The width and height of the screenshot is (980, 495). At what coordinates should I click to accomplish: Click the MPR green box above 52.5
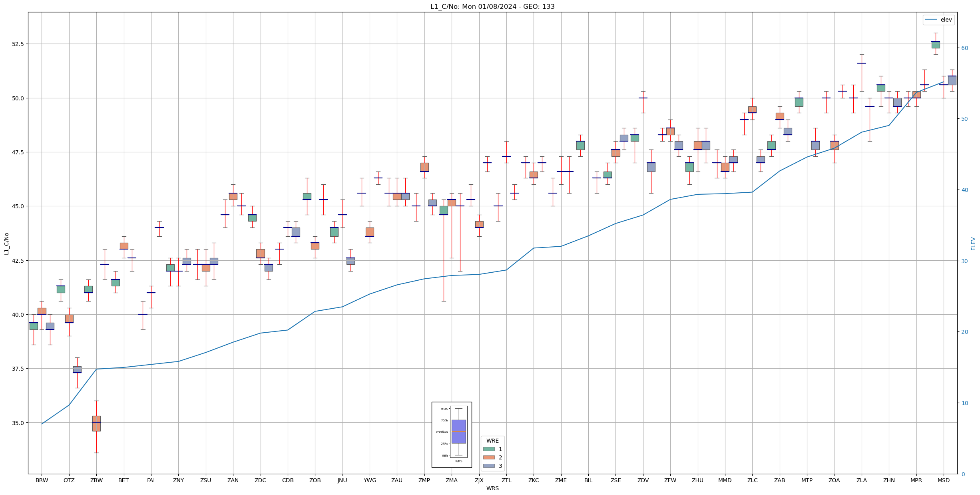[x=936, y=44]
